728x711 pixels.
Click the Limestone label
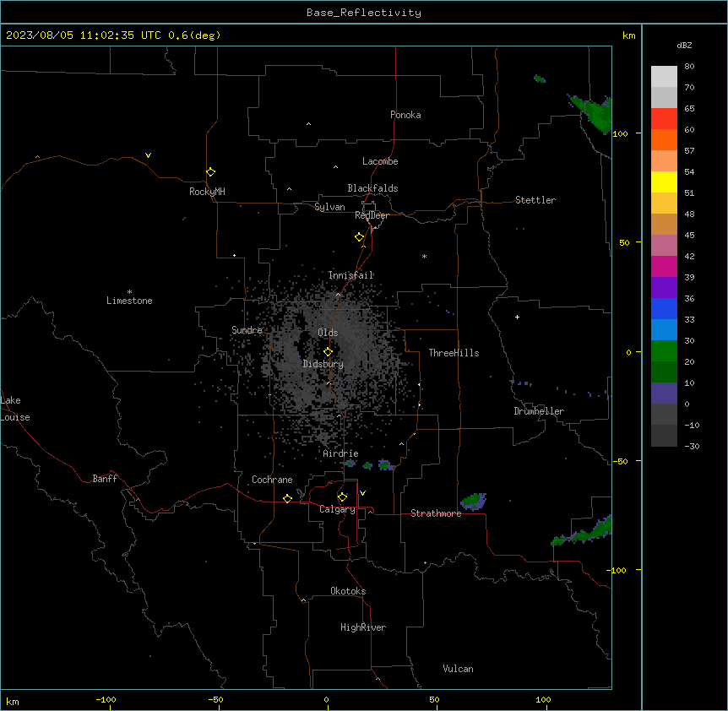[129, 301]
